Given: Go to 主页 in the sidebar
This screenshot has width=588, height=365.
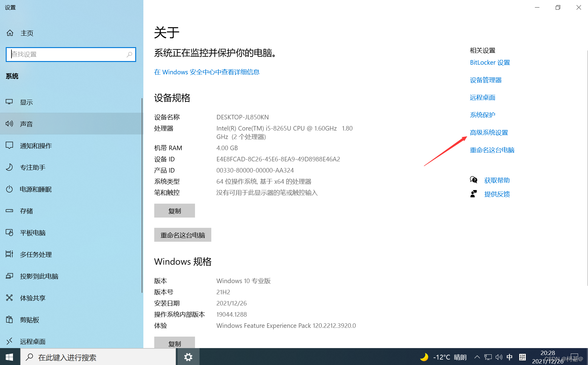Looking at the screenshot, I should point(71,33).
